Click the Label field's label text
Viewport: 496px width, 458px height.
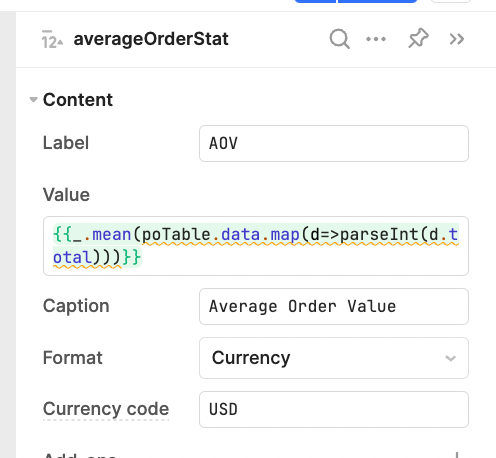(x=66, y=143)
